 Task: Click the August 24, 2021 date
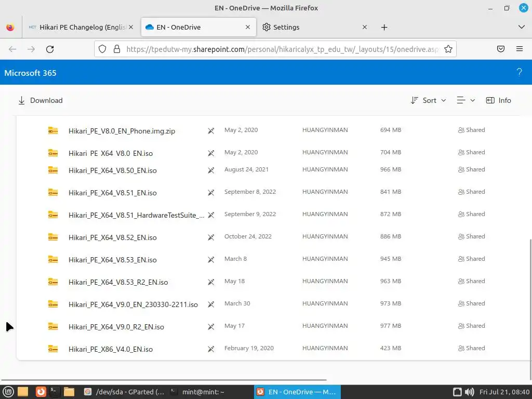point(246,169)
